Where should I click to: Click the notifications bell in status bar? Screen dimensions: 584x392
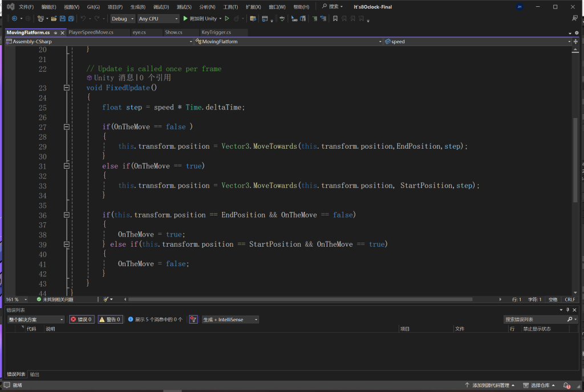point(566,385)
